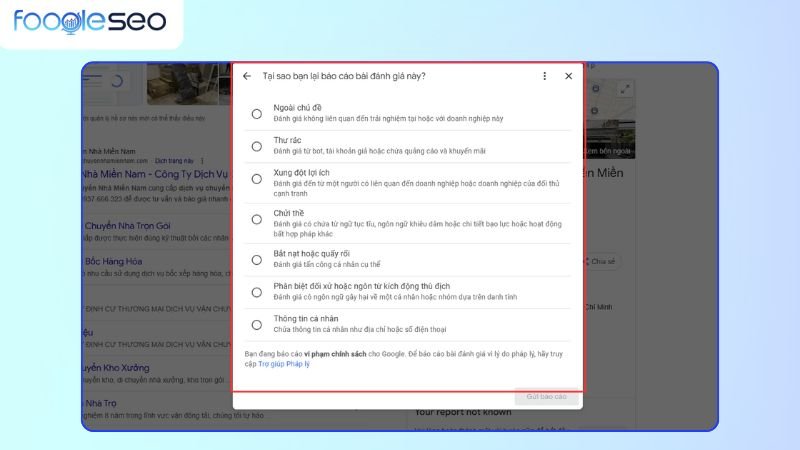The height and width of the screenshot is (450, 800).
Task: Click the Chia sẻ share button
Action: (602, 261)
